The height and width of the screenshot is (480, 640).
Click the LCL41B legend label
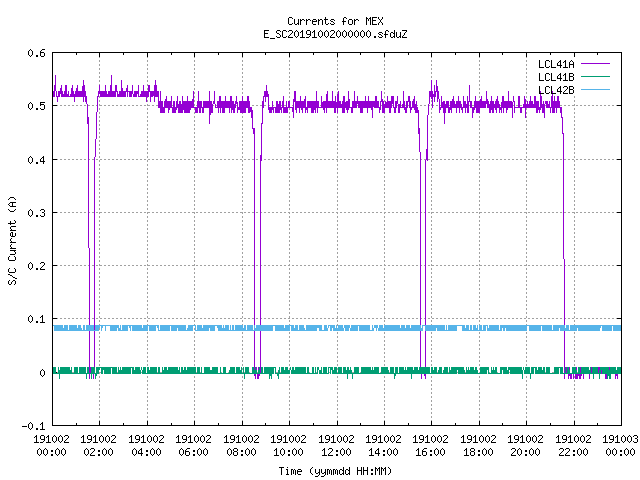coord(556,77)
